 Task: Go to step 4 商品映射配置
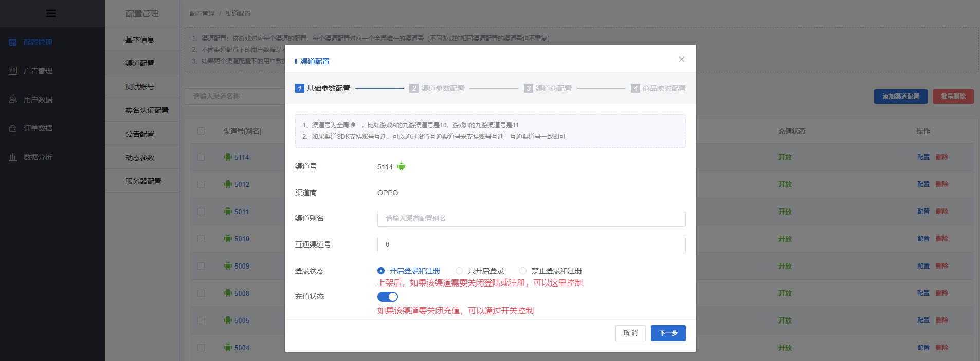pos(658,88)
